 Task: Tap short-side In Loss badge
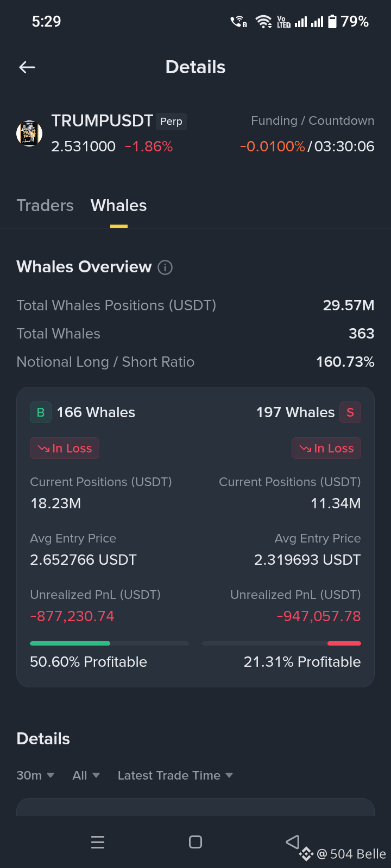coord(326,448)
